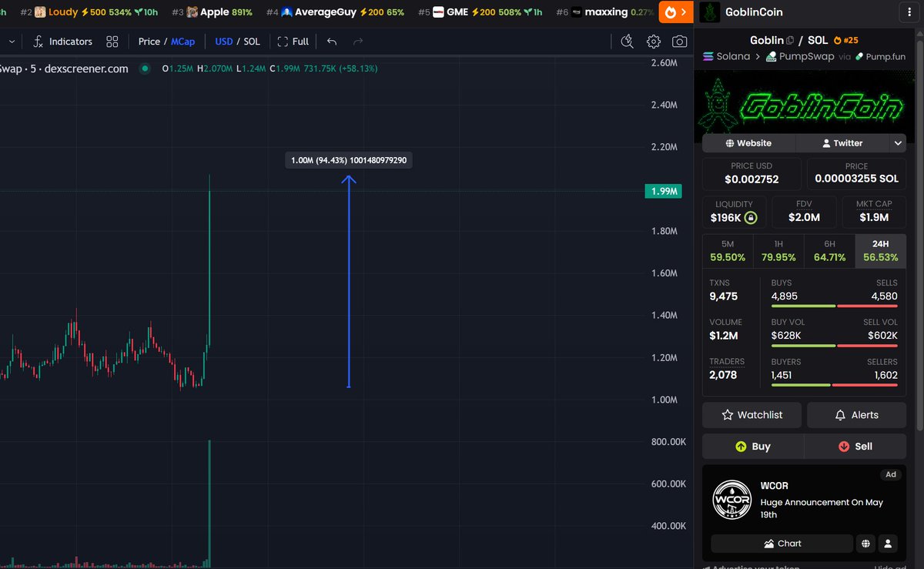The height and width of the screenshot is (569, 924).
Task: Select SOL chart denomination
Action: coord(252,42)
